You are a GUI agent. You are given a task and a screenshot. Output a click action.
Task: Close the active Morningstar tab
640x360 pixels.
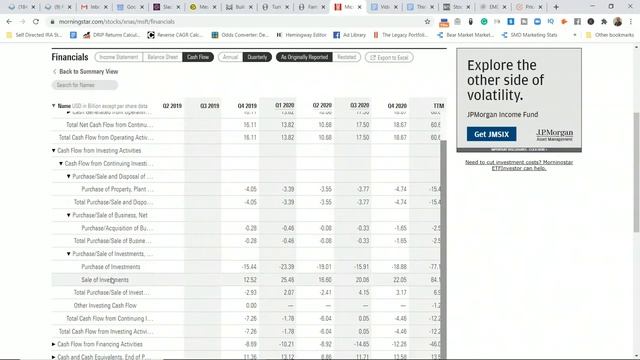[x=360, y=7]
